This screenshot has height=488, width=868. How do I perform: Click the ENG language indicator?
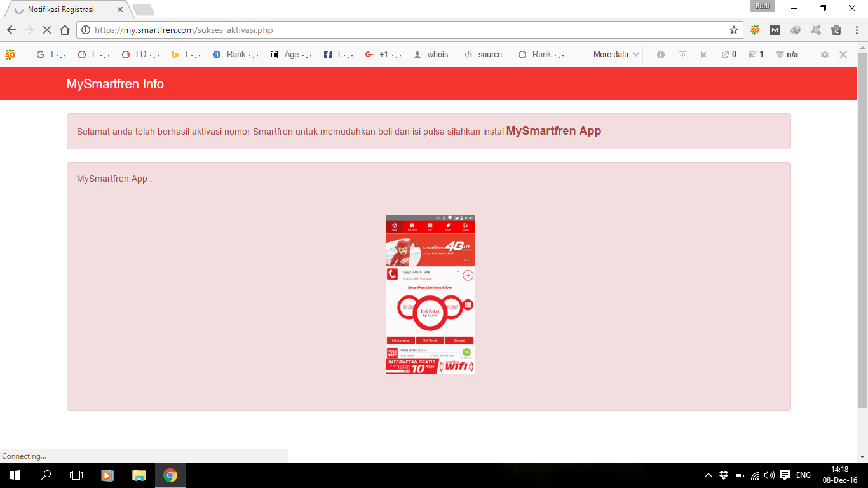click(803, 475)
